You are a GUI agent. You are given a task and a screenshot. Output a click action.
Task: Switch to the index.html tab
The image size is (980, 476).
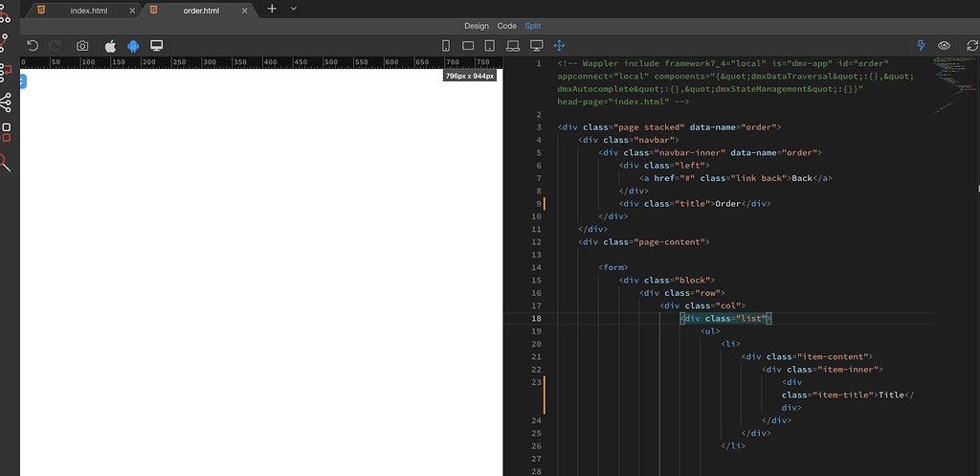coord(89,10)
